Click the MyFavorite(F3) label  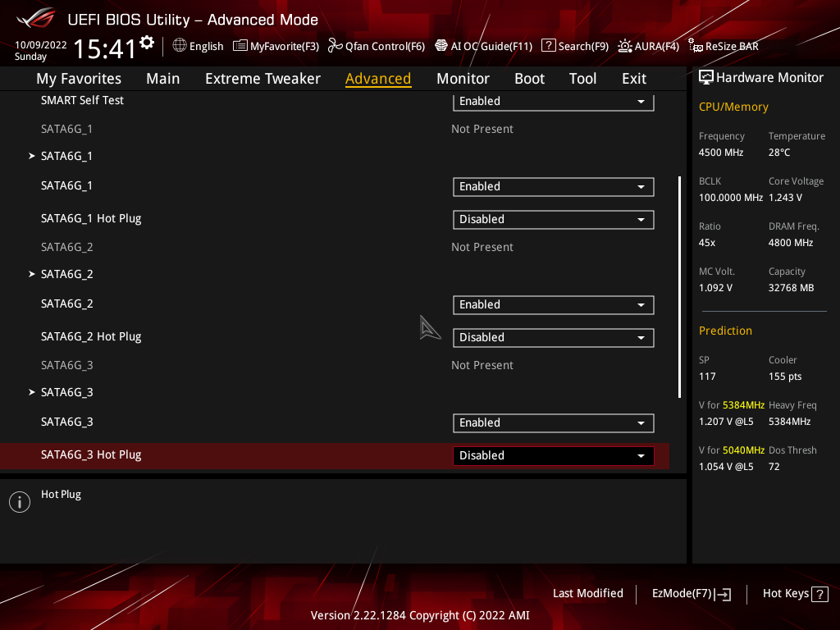tap(285, 46)
